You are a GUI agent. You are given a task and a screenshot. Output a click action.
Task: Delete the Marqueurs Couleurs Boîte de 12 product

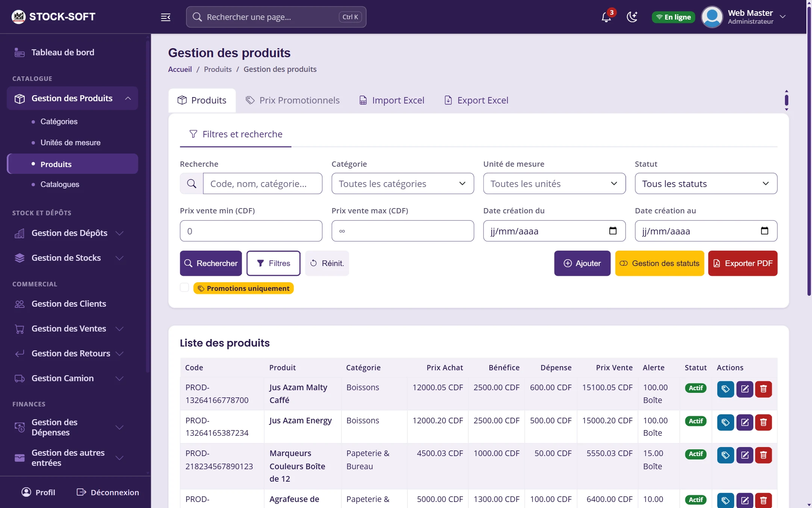tap(764, 455)
